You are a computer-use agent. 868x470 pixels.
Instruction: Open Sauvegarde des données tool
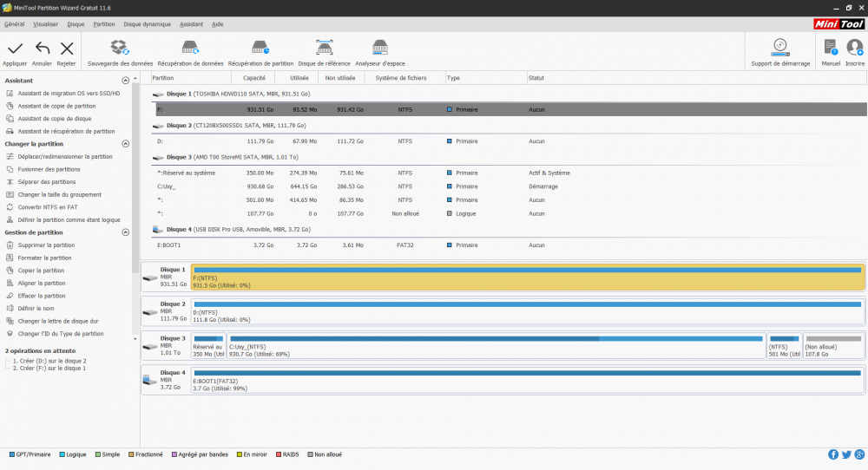(x=120, y=48)
